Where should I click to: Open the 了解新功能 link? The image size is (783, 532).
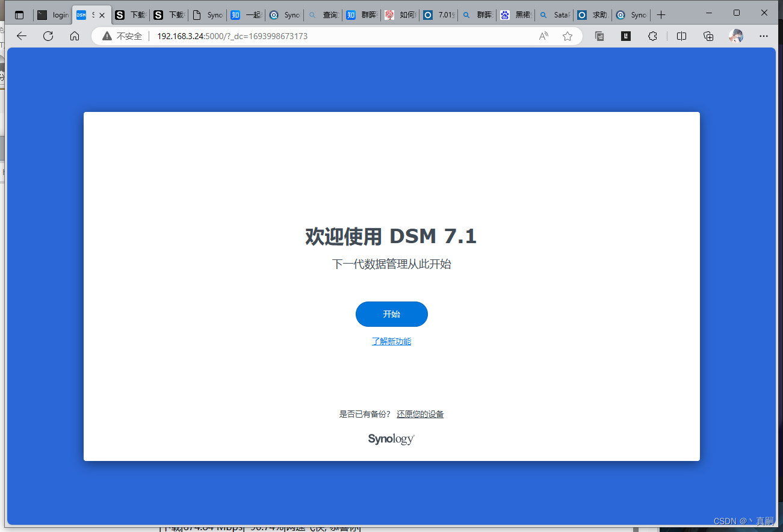[x=391, y=341]
